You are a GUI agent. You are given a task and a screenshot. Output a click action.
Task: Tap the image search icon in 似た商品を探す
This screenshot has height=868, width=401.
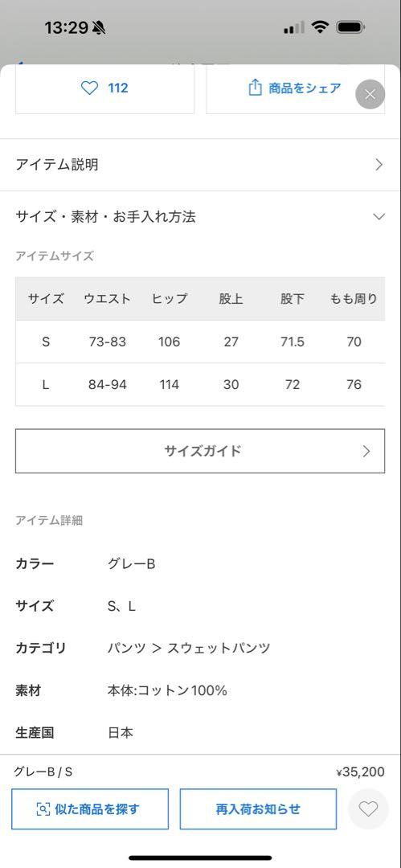[43, 809]
